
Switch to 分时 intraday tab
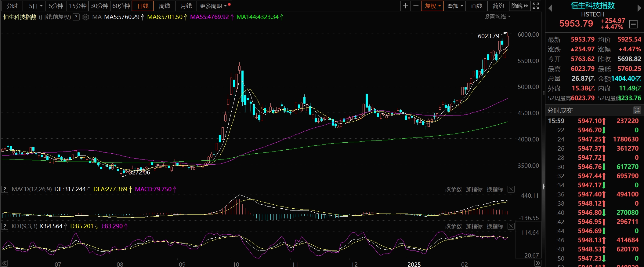pos(12,6)
